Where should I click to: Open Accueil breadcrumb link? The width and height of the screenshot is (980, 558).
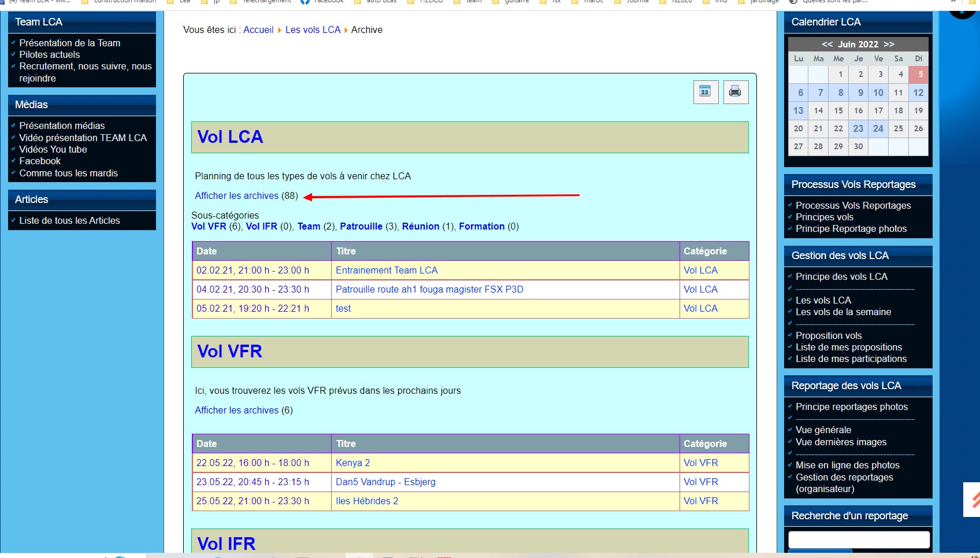[258, 30]
